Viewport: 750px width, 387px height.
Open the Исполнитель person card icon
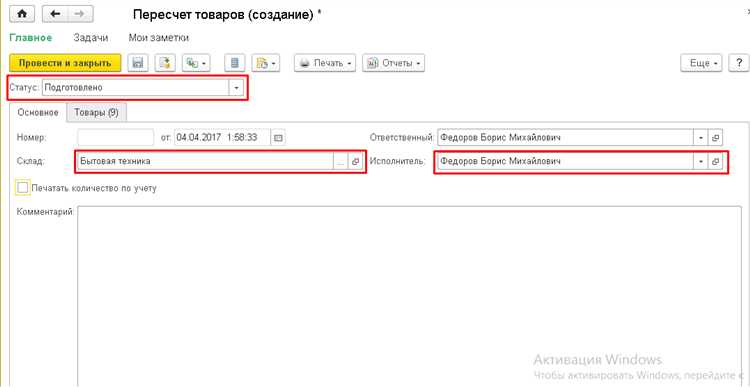point(716,162)
